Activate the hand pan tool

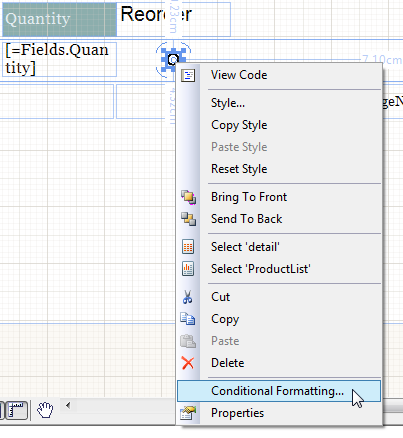click(x=45, y=410)
